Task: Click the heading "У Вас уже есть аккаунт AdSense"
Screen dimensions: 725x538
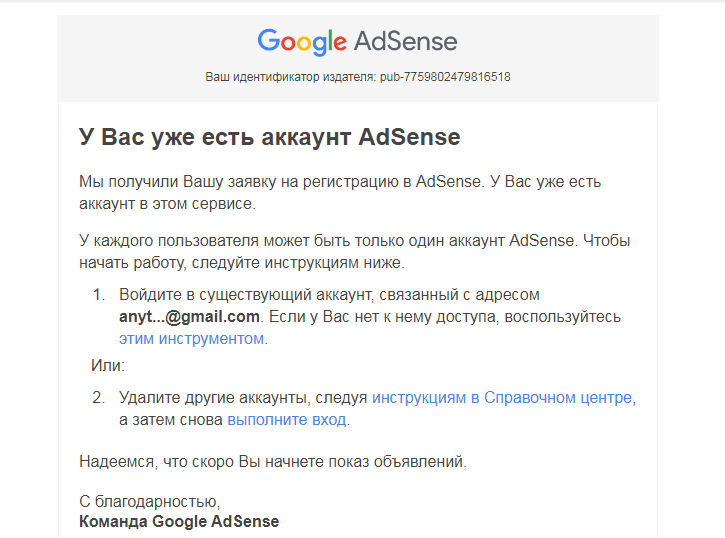Action: click(269, 137)
